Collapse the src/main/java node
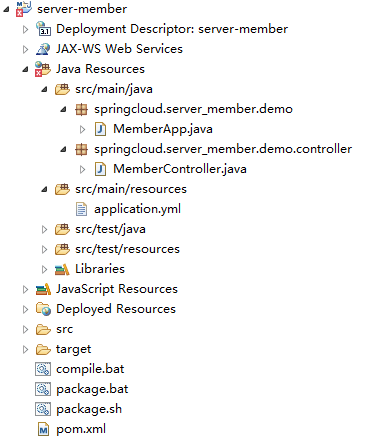The width and height of the screenshot is (383, 441). click(44, 89)
